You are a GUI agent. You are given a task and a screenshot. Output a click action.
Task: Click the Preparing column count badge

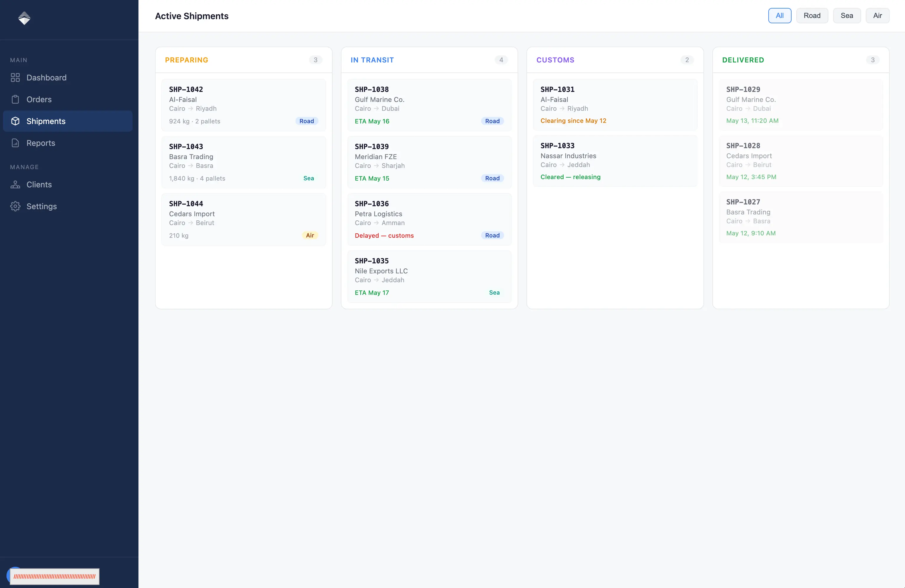[315, 60]
